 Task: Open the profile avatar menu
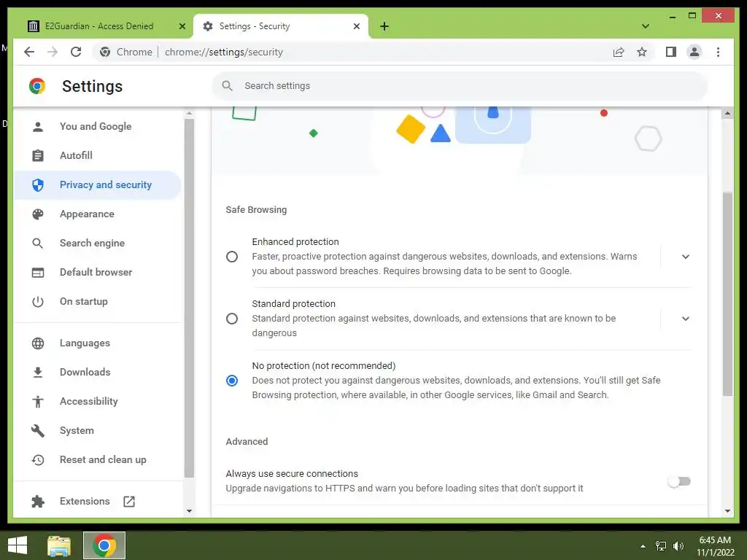(x=694, y=52)
